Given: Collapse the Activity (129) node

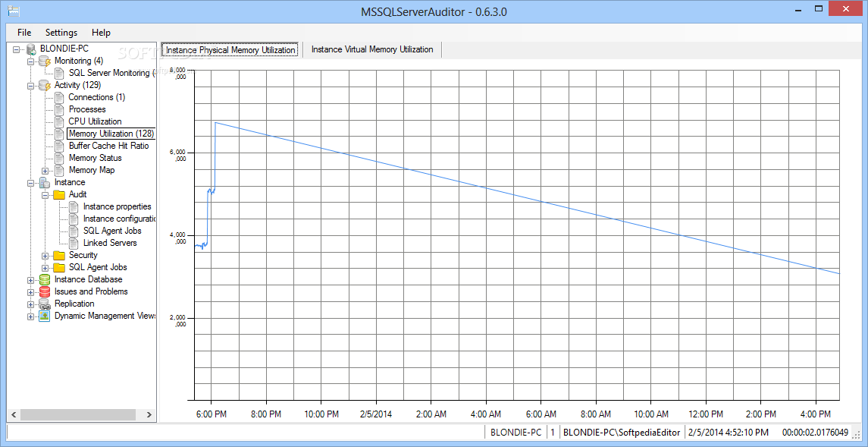Looking at the screenshot, I should 30,86.
